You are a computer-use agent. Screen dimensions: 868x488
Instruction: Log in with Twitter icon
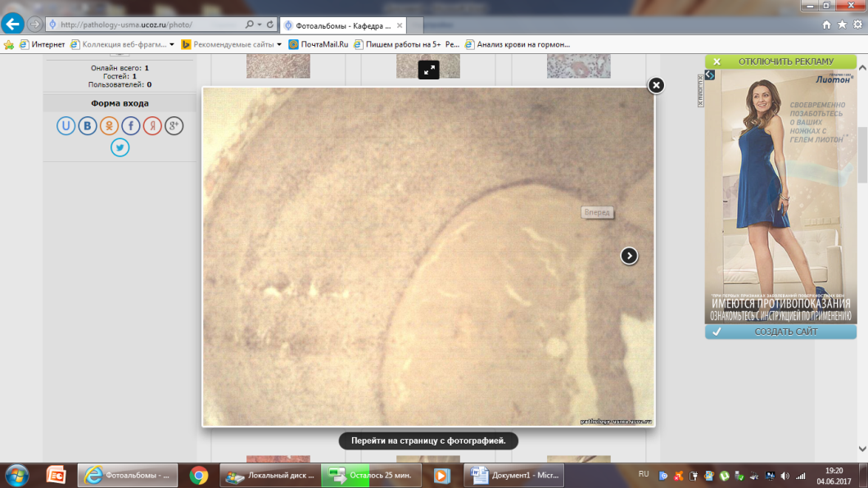[x=120, y=147]
